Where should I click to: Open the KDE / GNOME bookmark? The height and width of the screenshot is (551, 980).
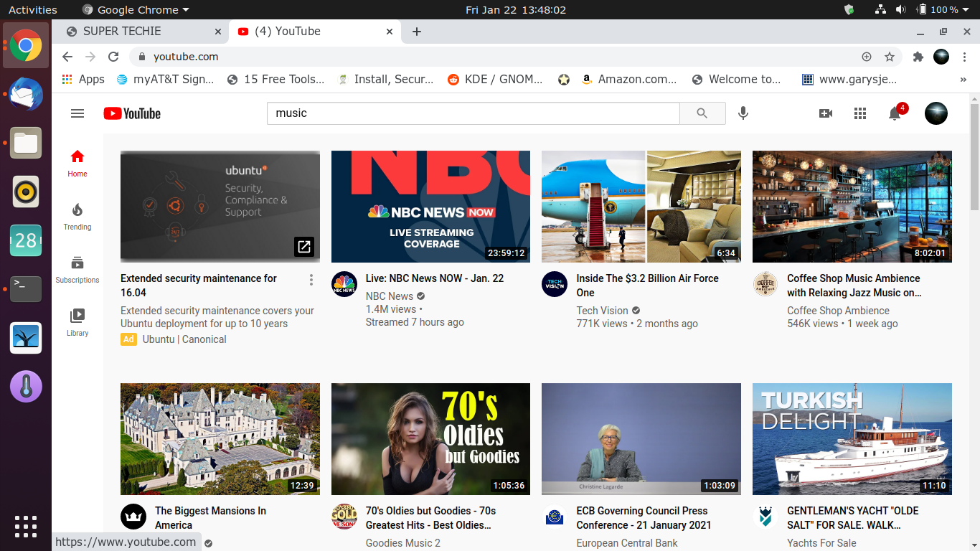click(x=495, y=80)
